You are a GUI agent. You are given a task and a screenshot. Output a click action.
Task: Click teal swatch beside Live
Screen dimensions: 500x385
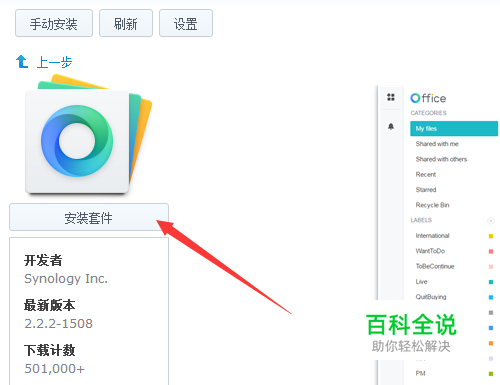(x=491, y=282)
